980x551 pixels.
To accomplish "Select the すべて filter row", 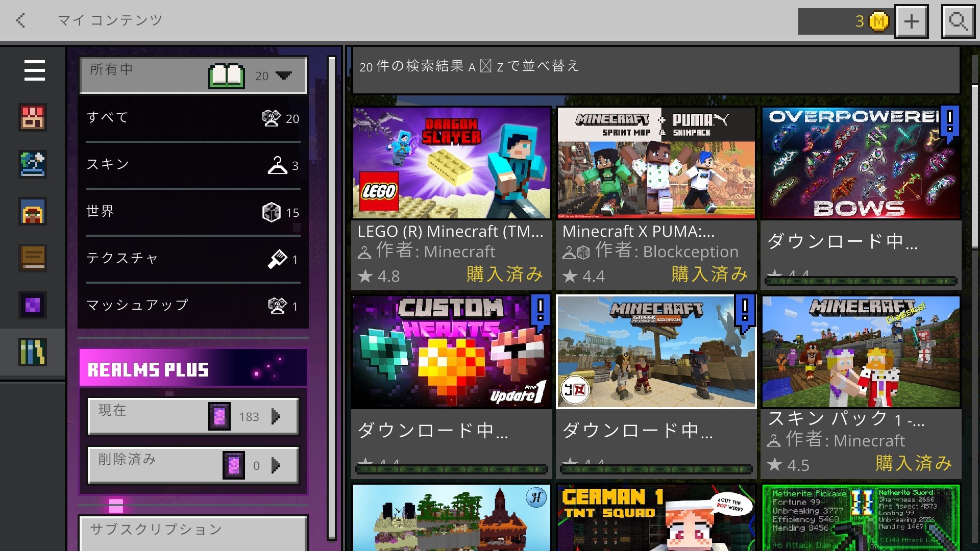I will (193, 118).
